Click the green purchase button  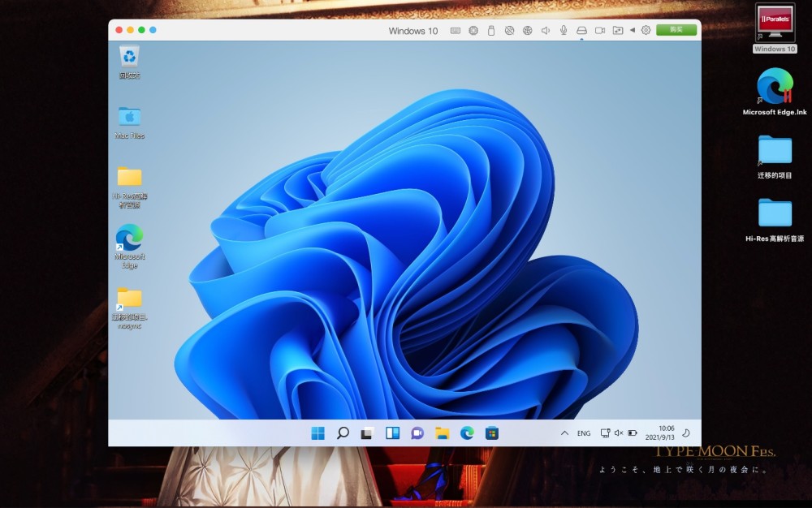[x=676, y=30]
